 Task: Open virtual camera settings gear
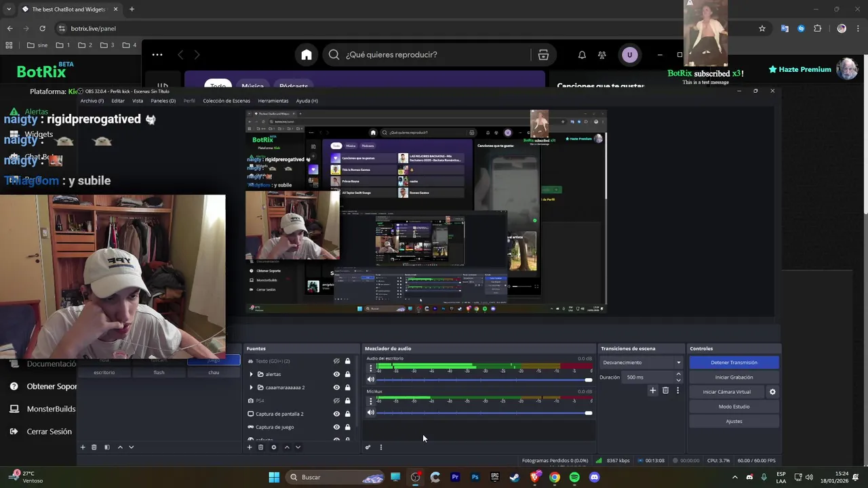[x=772, y=392]
